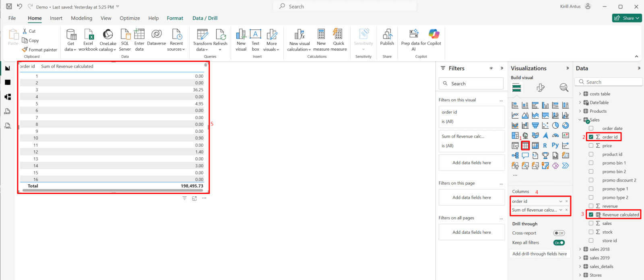
Task: Enable the Cross-report toggle
Action: click(559, 233)
